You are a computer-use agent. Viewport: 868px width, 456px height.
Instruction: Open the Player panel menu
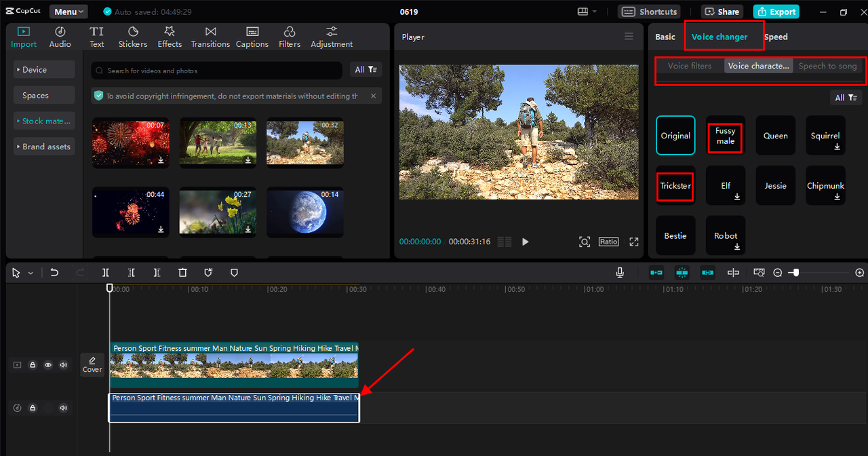(x=629, y=37)
